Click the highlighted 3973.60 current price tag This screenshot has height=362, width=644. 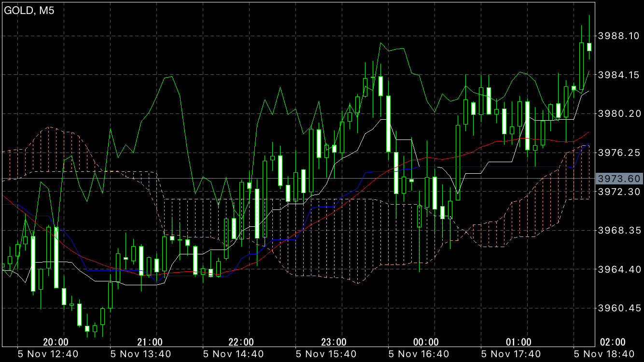[x=619, y=179]
